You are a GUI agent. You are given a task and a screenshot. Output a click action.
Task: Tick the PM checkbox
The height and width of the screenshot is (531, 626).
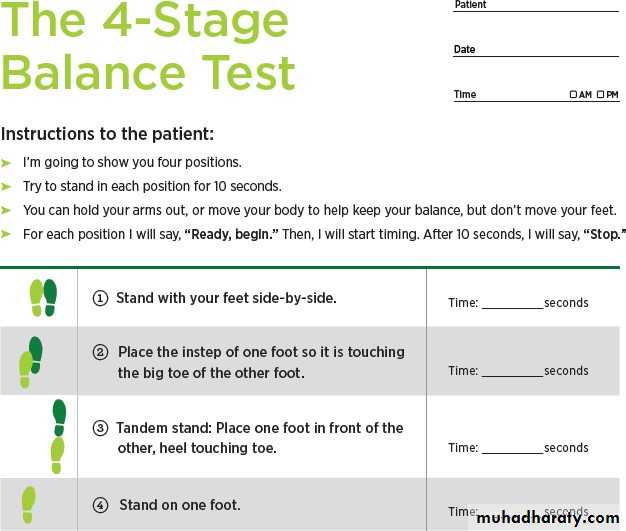tap(600, 95)
